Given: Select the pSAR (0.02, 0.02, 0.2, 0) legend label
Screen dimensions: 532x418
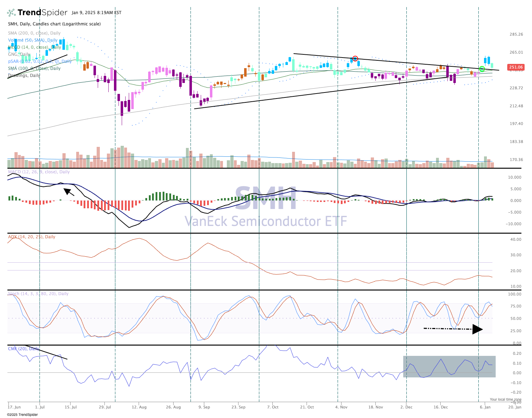Looking at the screenshot, I should coord(40,61).
